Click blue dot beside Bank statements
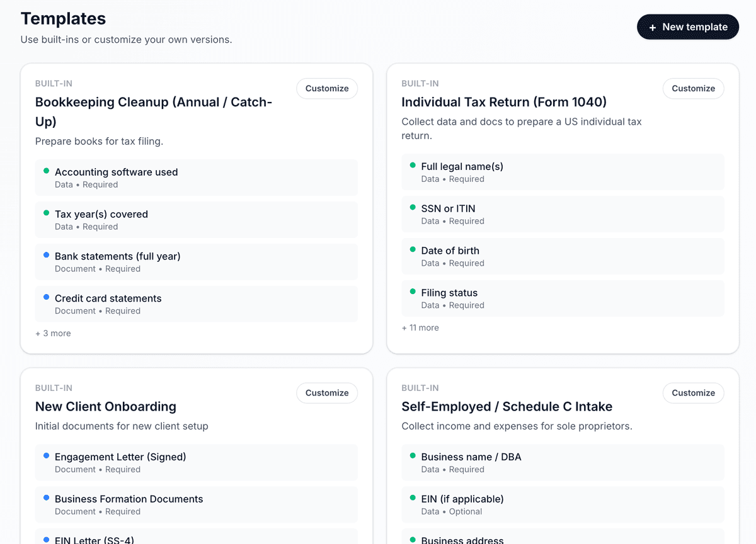Image resolution: width=756 pixels, height=544 pixels. click(46, 256)
